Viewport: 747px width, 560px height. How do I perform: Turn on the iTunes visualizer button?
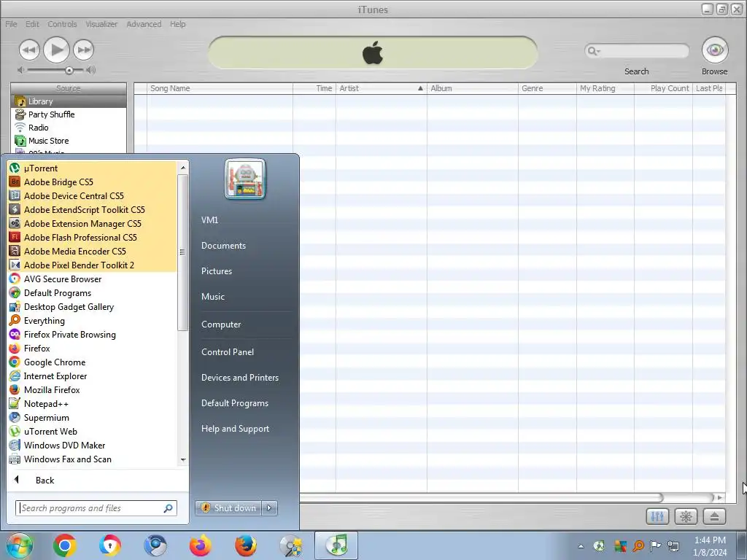coord(686,516)
